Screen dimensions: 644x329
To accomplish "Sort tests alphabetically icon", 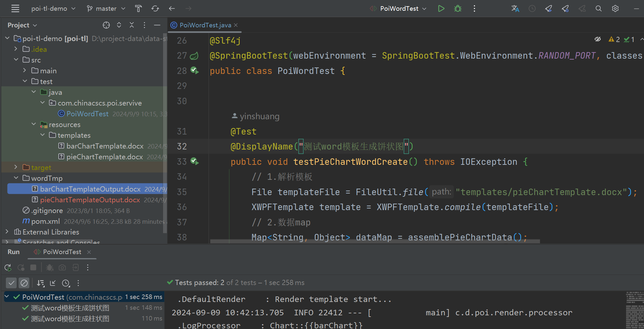I will pos(40,283).
